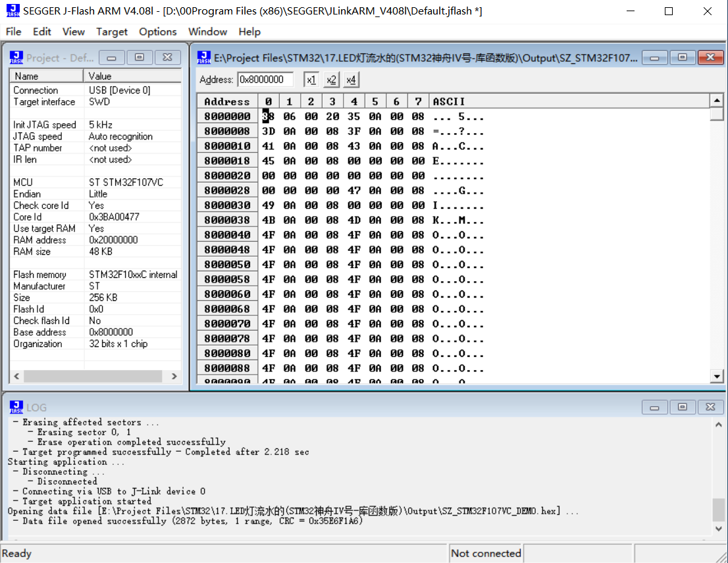Click the J-Flash icon of LOG panel
Screen dimensions: 728x563
point(16,407)
